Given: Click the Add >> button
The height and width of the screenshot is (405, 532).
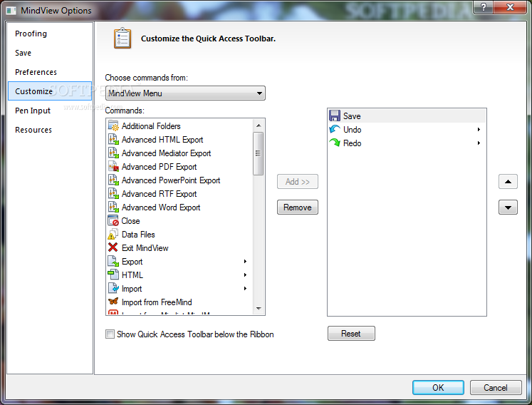Looking at the screenshot, I should (x=298, y=181).
